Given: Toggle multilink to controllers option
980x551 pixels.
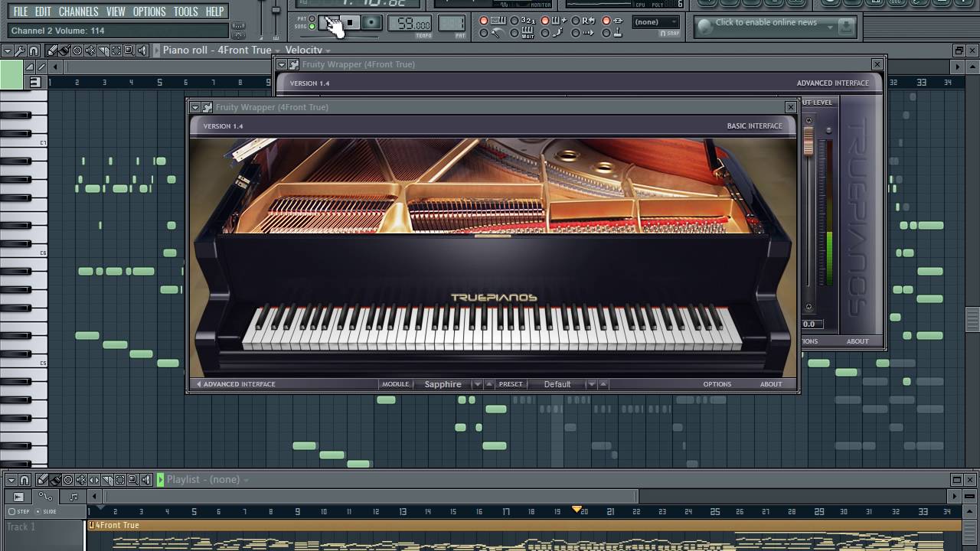Looking at the screenshot, I should (x=606, y=21).
